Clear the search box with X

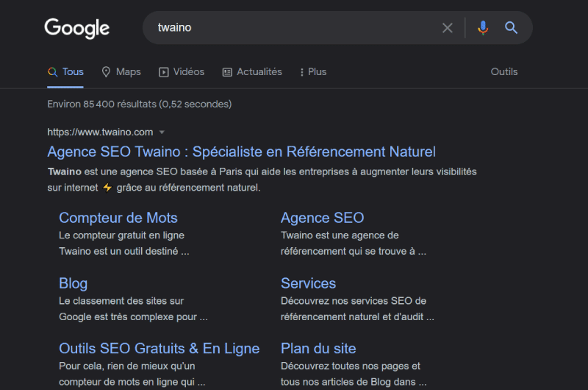coord(448,28)
